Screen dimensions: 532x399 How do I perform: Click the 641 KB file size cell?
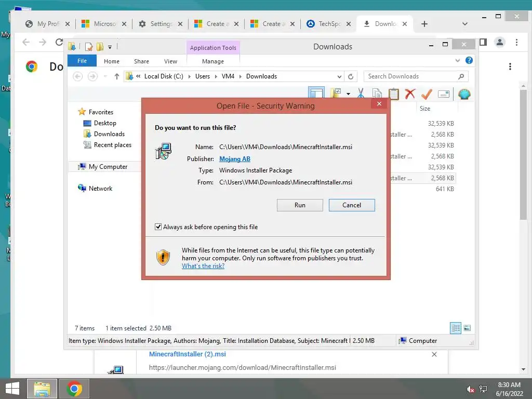point(445,189)
